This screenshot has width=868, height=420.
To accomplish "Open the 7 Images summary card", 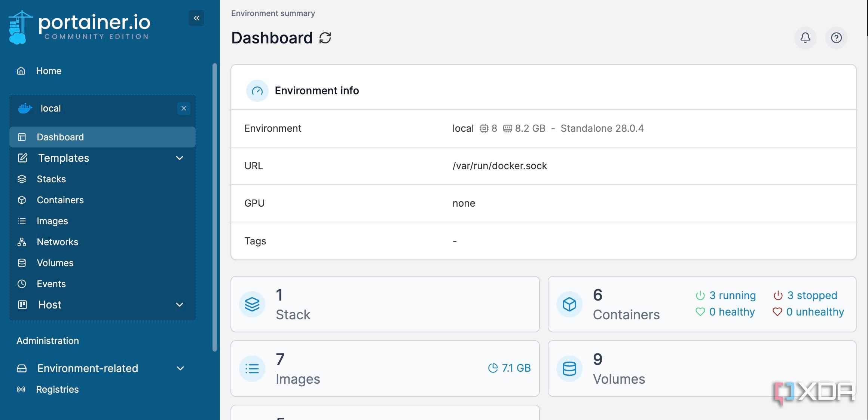I will tap(385, 369).
